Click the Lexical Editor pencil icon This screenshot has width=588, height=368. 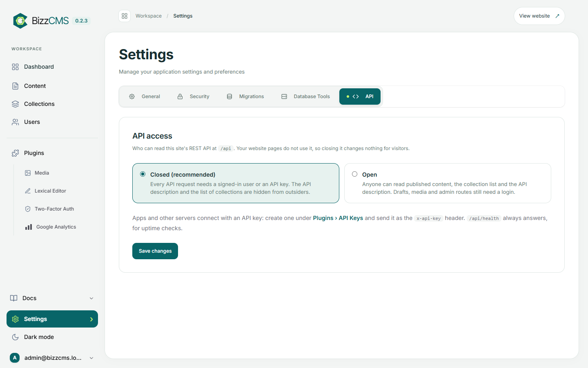(x=28, y=191)
